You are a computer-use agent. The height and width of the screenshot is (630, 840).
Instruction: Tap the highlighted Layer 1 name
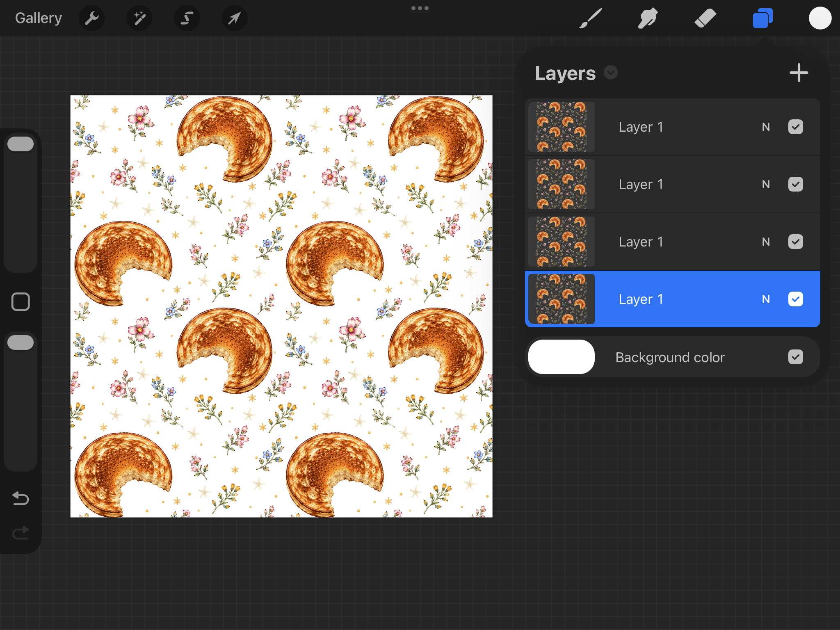641,299
